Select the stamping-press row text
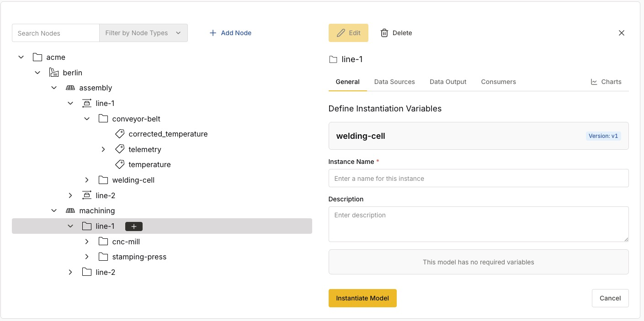644x321 pixels. [139, 257]
